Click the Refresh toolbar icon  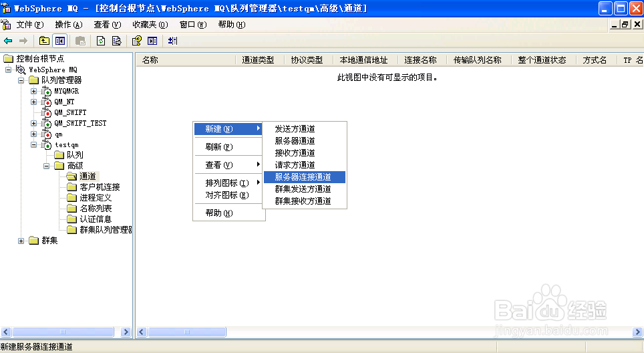pos(101,41)
